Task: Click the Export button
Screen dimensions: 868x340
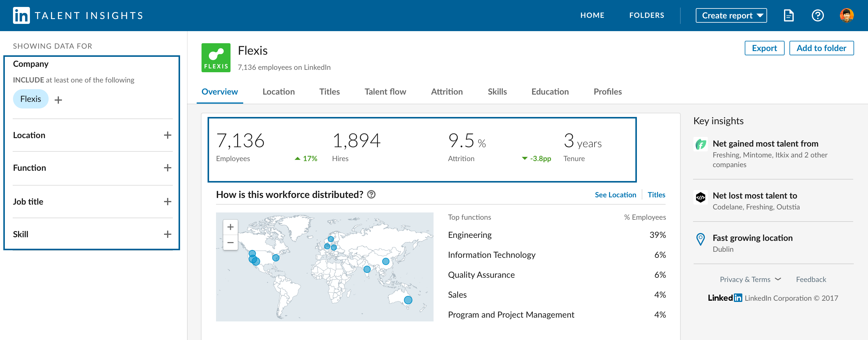Action: (764, 48)
